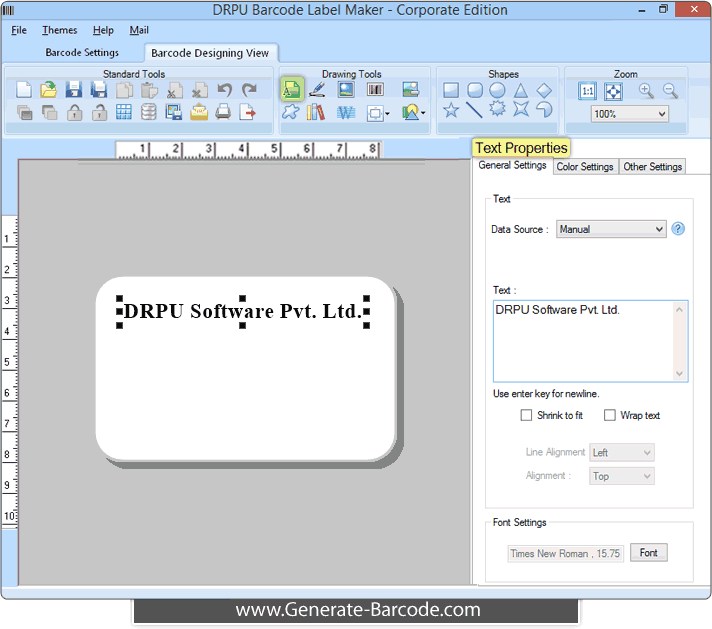Click the blue Help icon beside Data Source
The width and height of the screenshot is (712, 629).
[x=678, y=229]
